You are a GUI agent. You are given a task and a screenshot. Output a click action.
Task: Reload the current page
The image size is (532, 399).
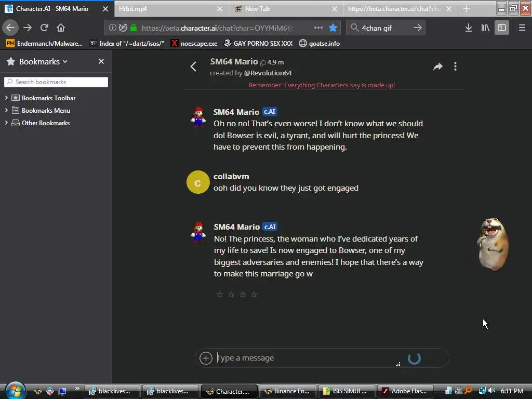click(x=44, y=28)
